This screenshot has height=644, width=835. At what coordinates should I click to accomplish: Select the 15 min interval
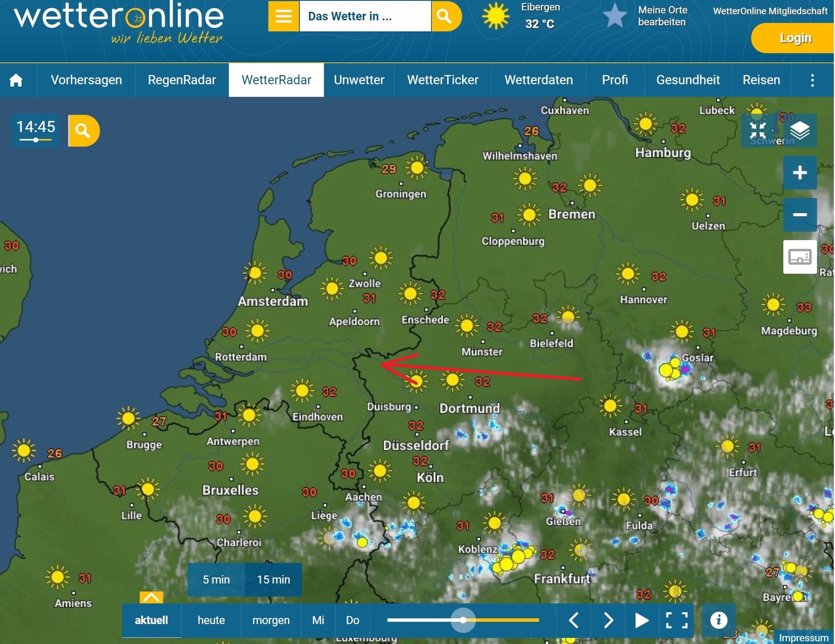pos(274,580)
